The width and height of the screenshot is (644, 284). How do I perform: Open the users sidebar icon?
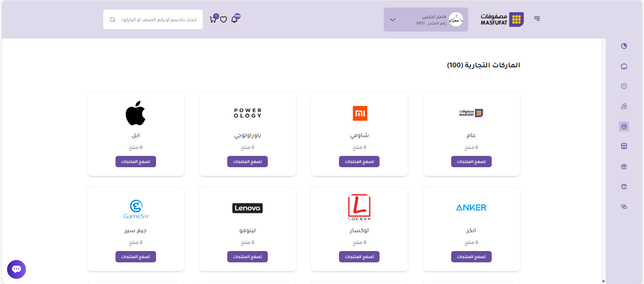pyautogui.click(x=624, y=106)
